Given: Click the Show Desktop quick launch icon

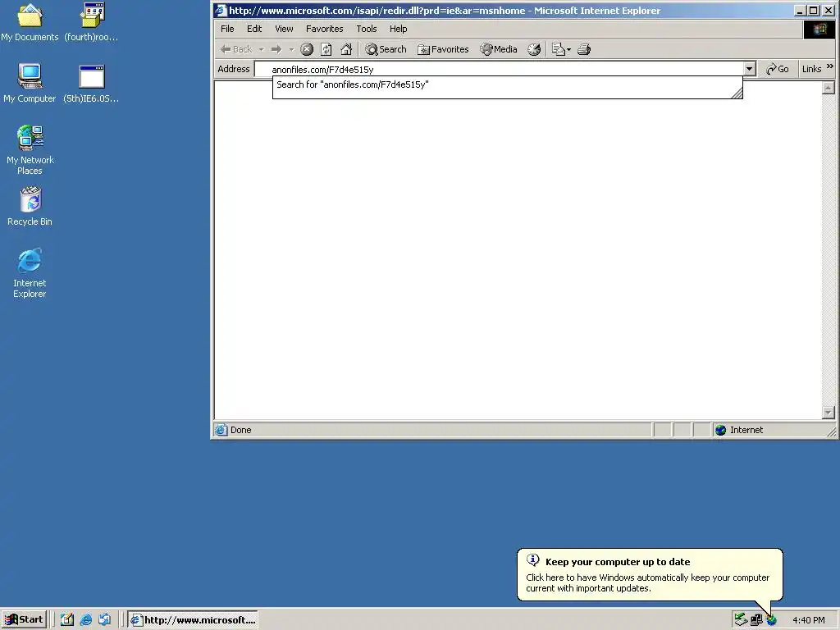Looking at the screenshot, I should pos(67,620).
